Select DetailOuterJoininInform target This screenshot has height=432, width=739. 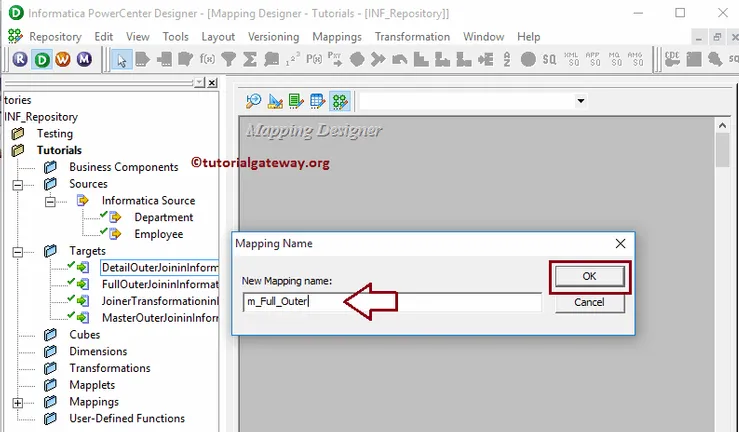(160, 268)
